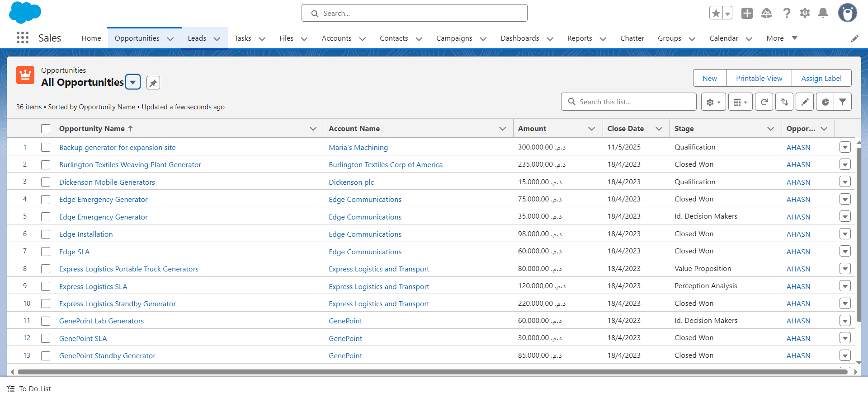Click the Global Actions plus icon

tap(747, 13)
